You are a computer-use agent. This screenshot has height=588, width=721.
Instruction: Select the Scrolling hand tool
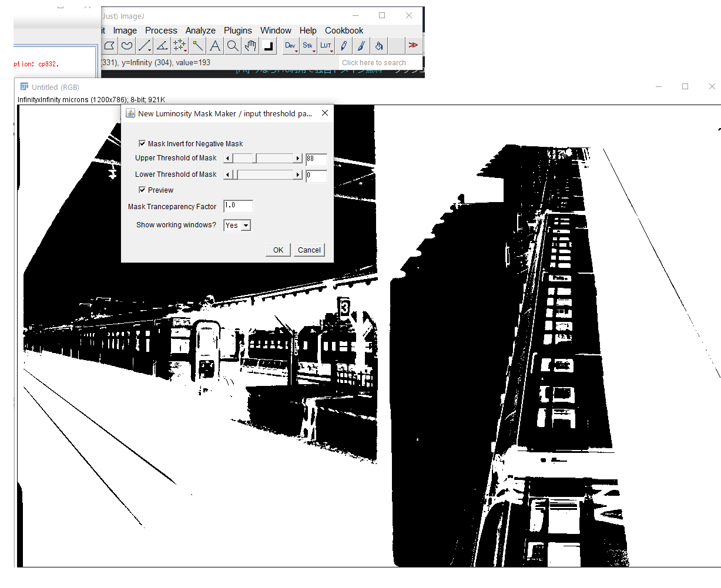250,46
